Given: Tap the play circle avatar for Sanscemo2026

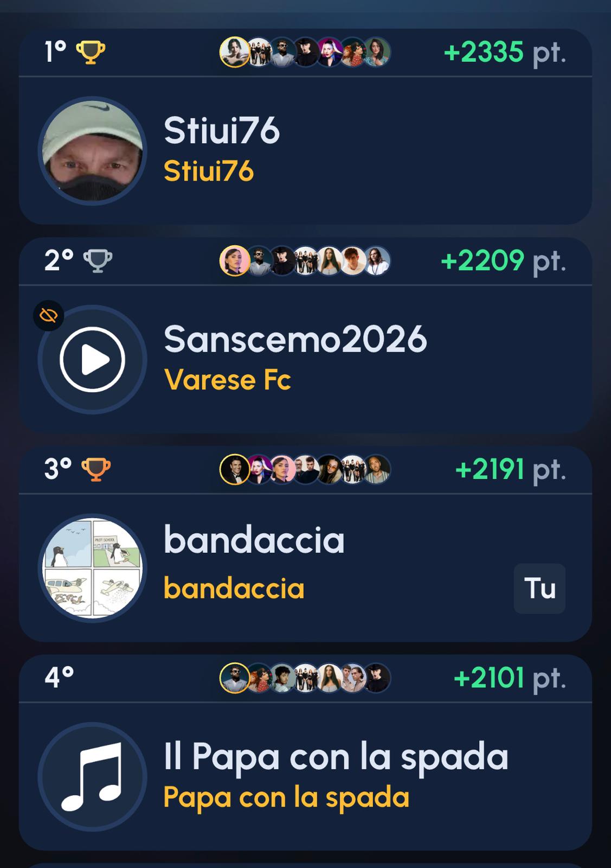Looking at the screenshot, I should click(92, 360).
